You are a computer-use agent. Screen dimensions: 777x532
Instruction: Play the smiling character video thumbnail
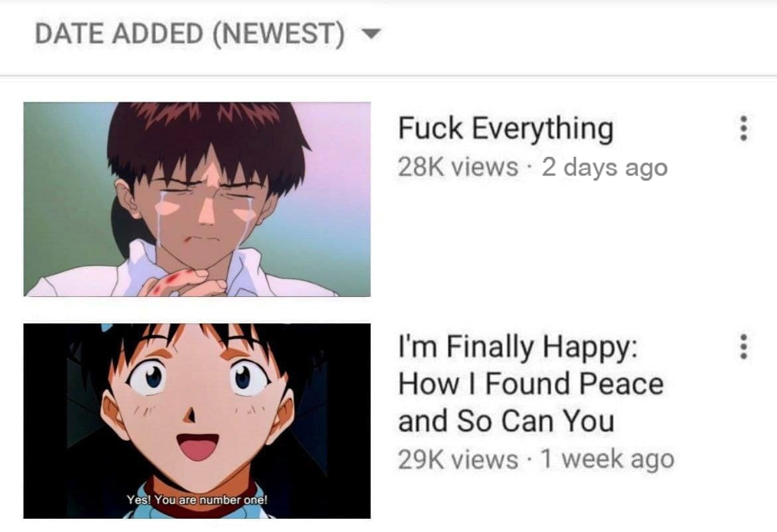[x=197, y=421]
